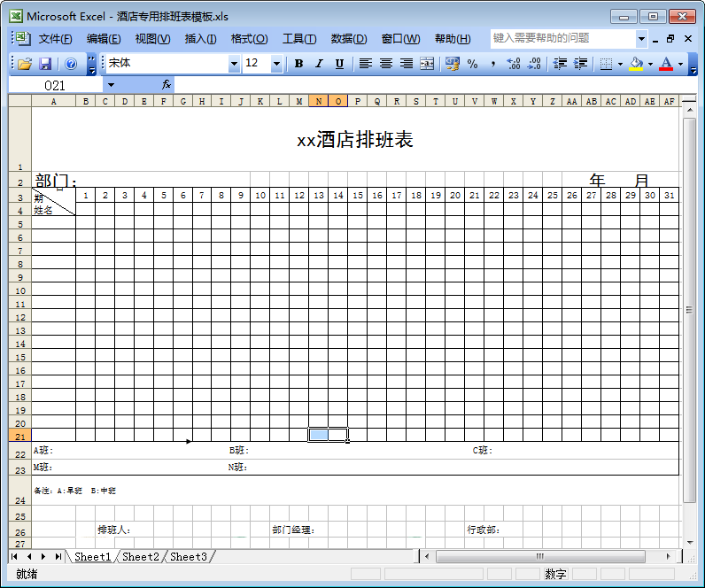Apply percent style format
The width and height of the screenshot is (705, 588).
[473, 64]
